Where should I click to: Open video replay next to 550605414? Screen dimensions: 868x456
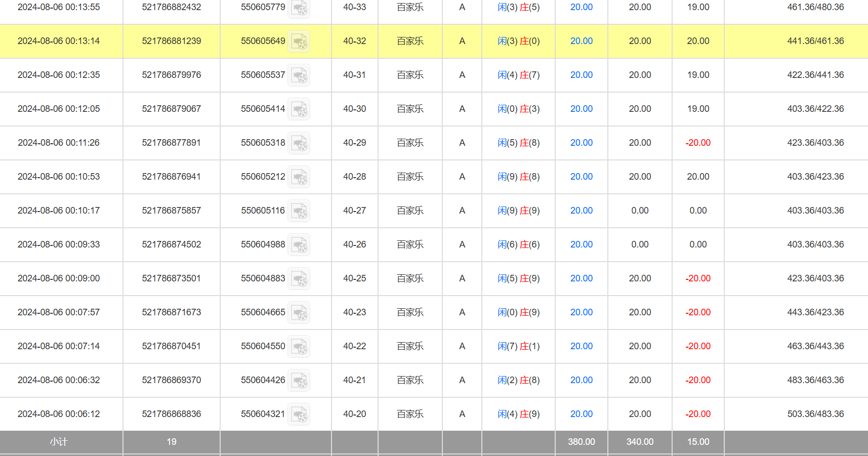coord(299,109)
